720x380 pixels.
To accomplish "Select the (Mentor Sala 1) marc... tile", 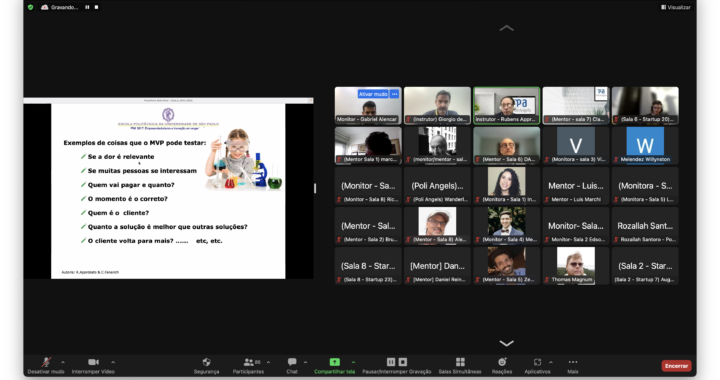I will click(368, 145).
